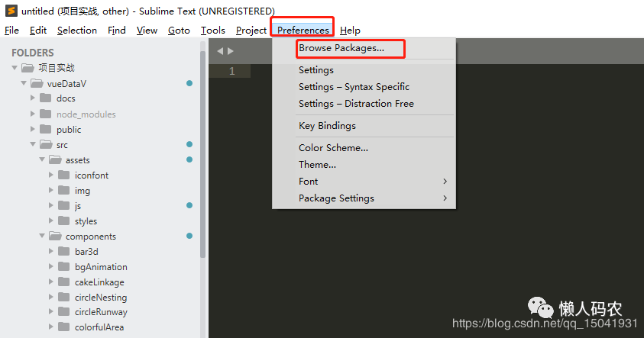Go to previous tab with left arrow

(x=220, y=51)
